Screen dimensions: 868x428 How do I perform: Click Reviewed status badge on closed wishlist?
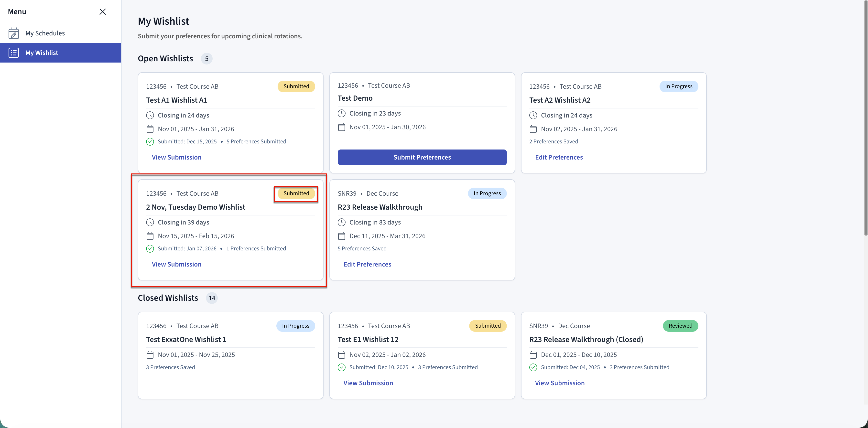click(x=680, y=326)
